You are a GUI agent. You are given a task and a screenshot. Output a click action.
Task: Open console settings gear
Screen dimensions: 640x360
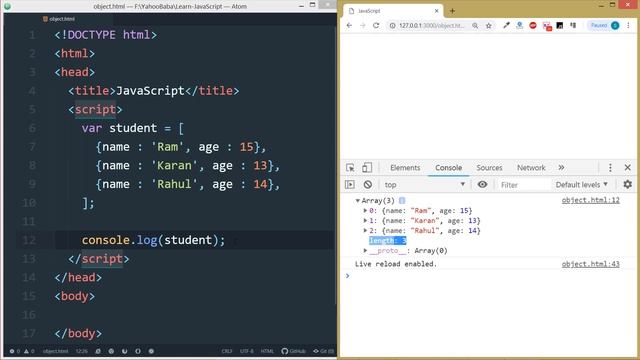coord(628,184)
